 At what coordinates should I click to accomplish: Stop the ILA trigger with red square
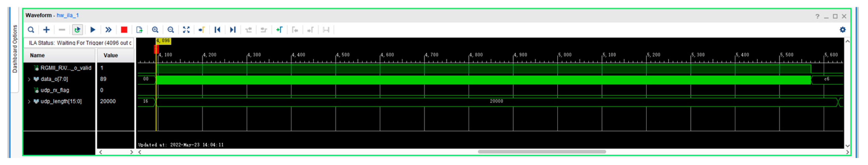coord(124,30)
